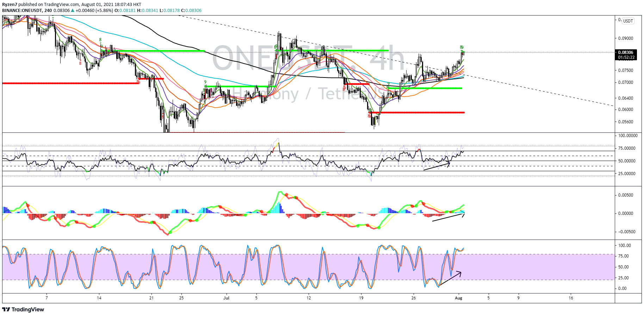Image resolution: width=644 pixels, height=316 pixels.
Task: Click the 0.00 stochastic scale label
Action: (x=623, y=289)
